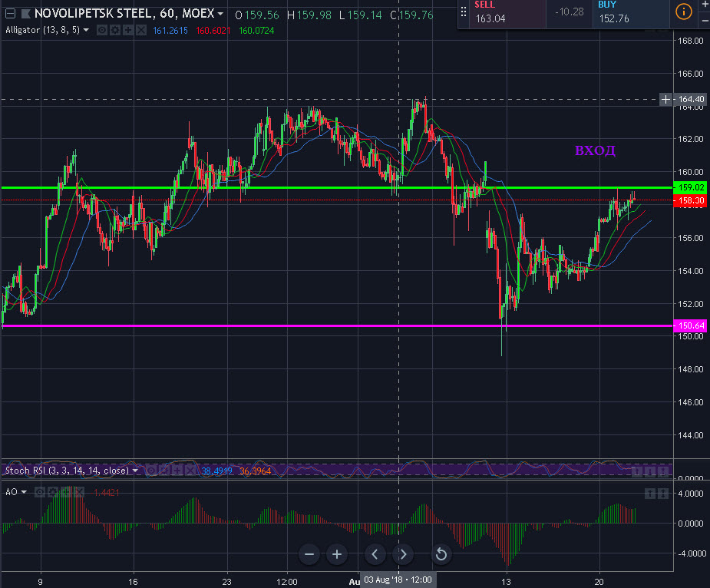The image size is (710, 588).
Task: Select the purple ВХОД text annotation
Action: (595, 150)
